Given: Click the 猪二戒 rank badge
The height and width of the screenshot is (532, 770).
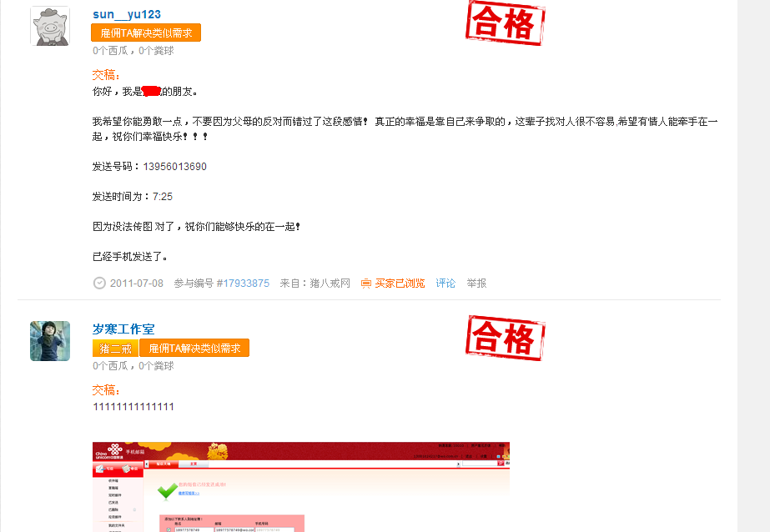Looking at the screenshot, I should click(115, 349).
